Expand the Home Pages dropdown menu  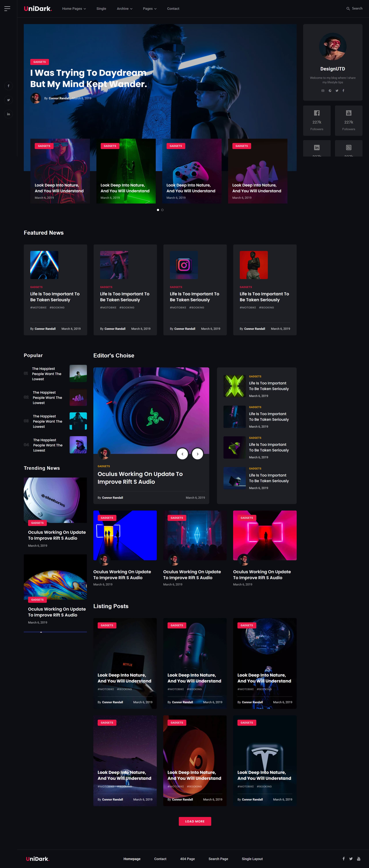tap(74, 9)
